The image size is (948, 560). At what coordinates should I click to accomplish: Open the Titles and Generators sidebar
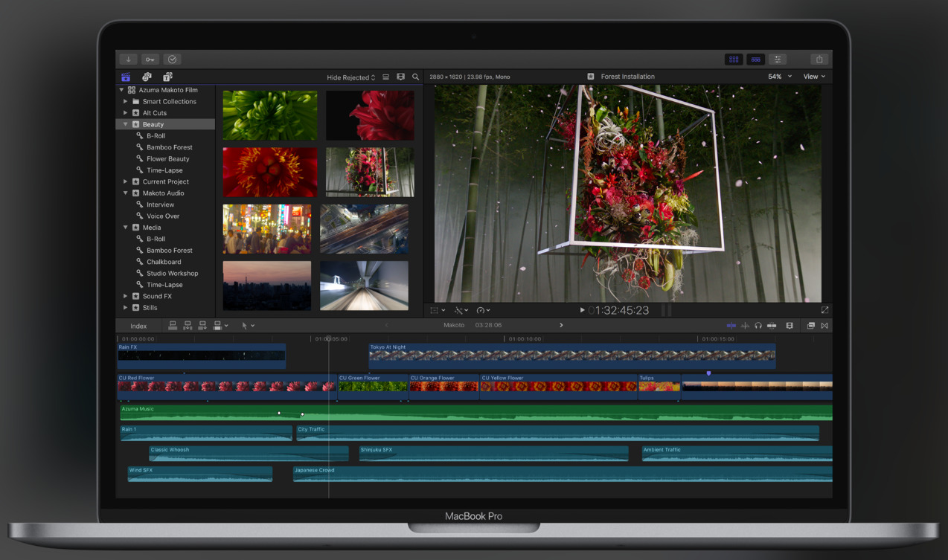pos(167,77)
